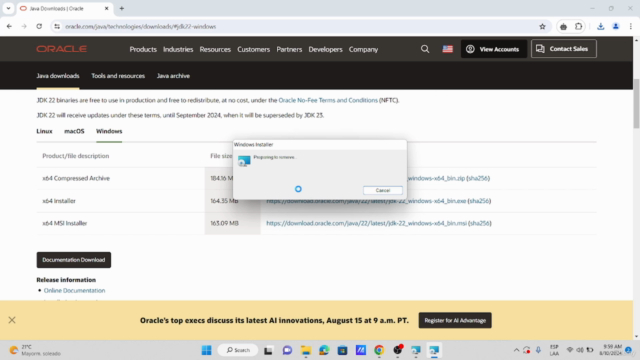Select the Windows tab
This screenshot has height=360, width=640.
[x=109, y=131]
